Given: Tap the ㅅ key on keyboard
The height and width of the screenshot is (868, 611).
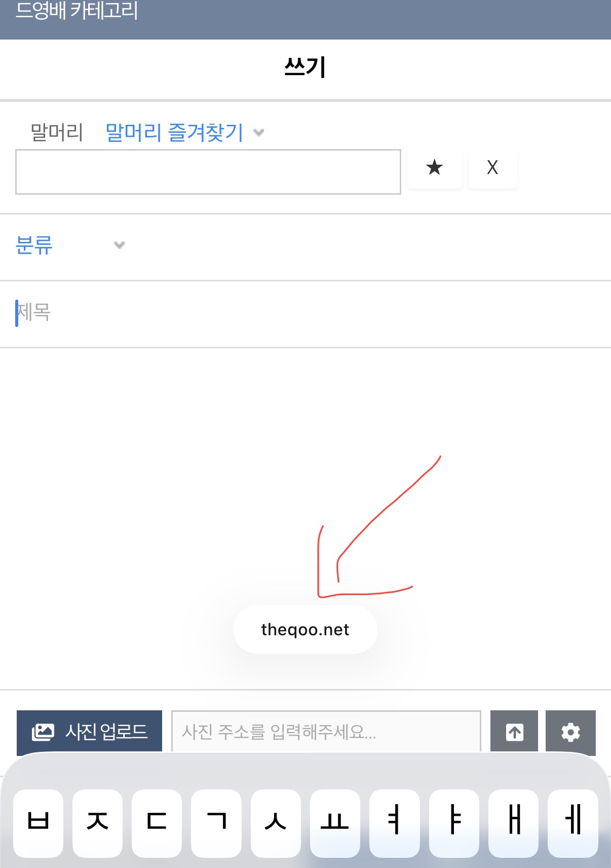Looking at the screenshot, I should (276, 823).
